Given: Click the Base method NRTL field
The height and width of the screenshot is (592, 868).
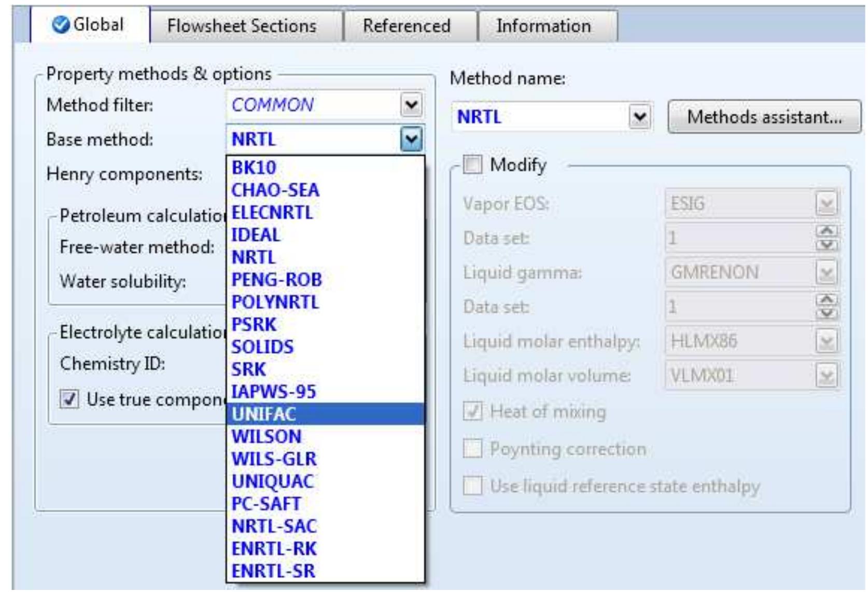Looking at the screenshot, I should [x=311, y=139].
